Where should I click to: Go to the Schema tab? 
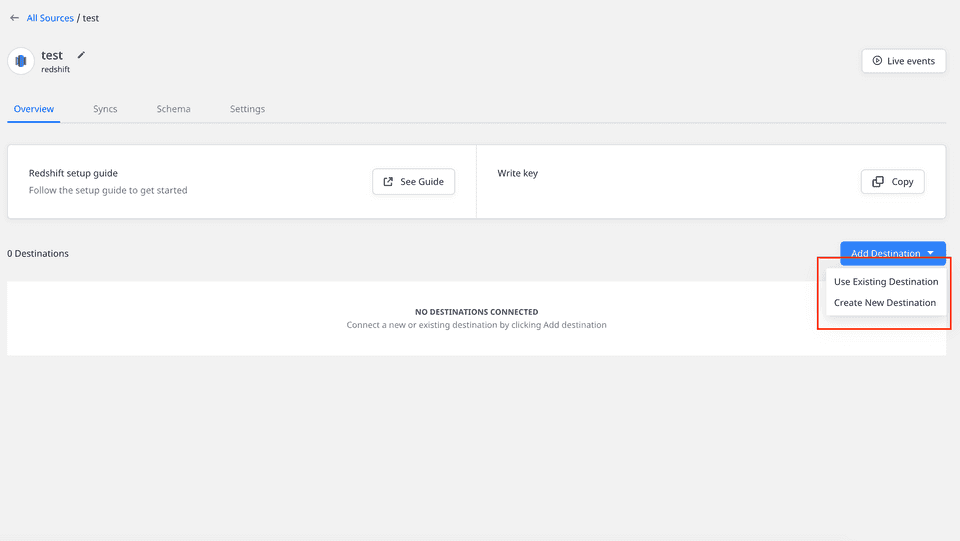tap(173, 109)
